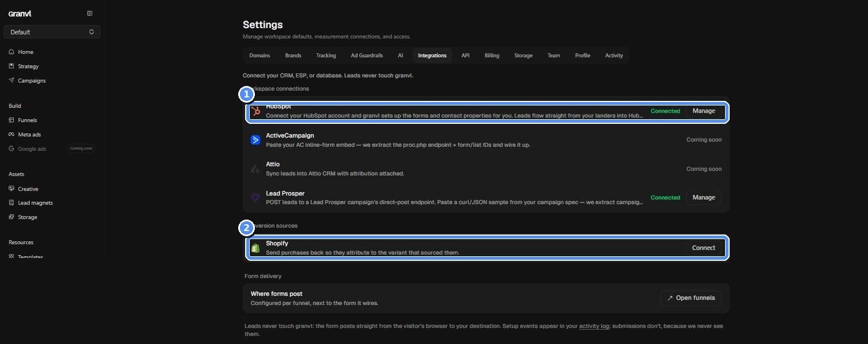Open the AI settings tab
Screen dimensions: 868x344
click(400, 56)
